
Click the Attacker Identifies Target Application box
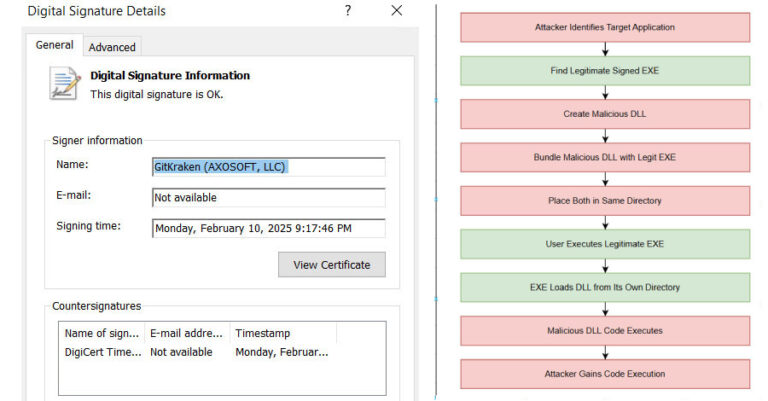click(x=604, y=27)
